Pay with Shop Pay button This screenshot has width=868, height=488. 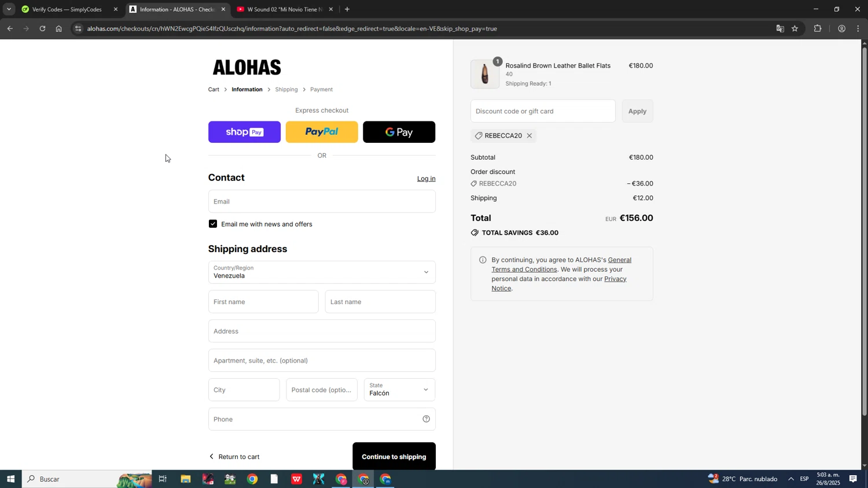(244, 132)
